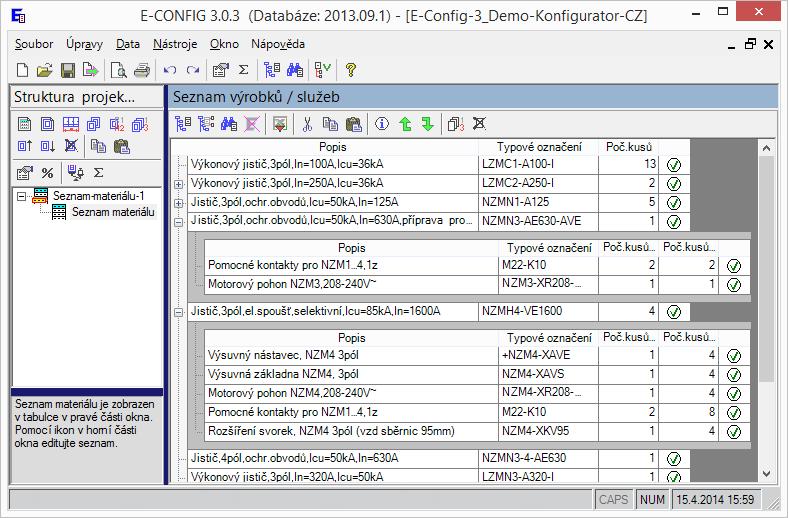788x518 pixels.
Task: Select the cell 'Motorový pohon NZM4,208-240V~'
Action: (x=351, y=393)
